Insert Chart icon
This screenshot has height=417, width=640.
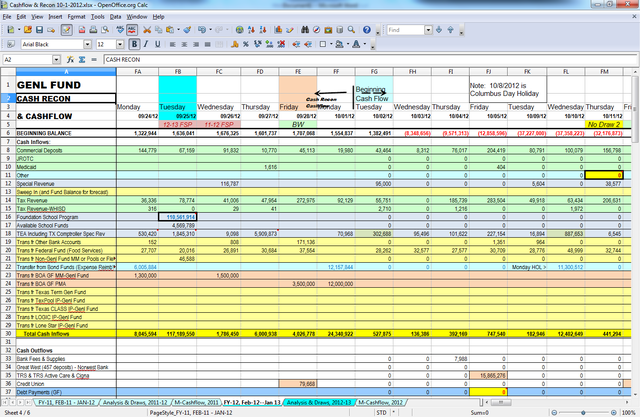click(x=278, y=30)
